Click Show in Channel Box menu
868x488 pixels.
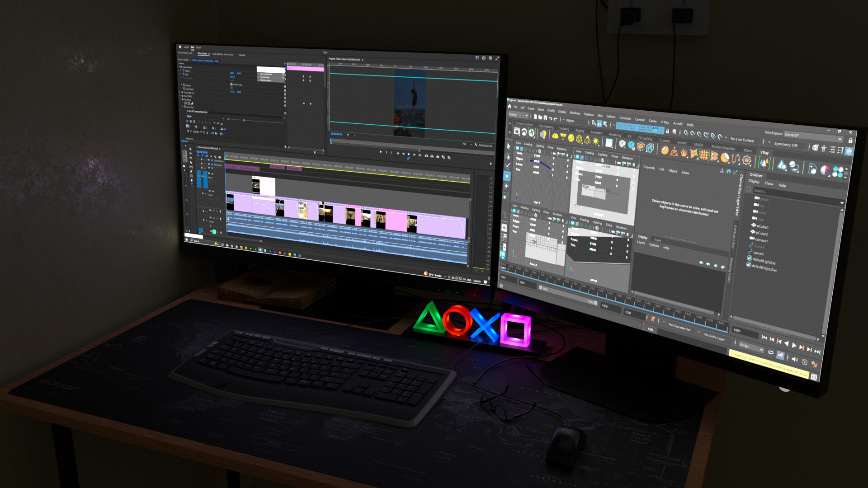click(685, 173)
